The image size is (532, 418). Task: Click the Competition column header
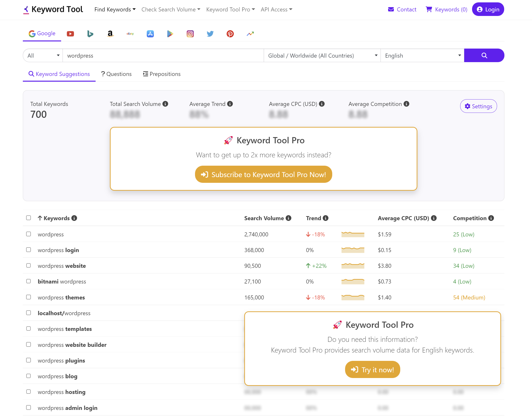pyautogui.click(x=470, y=218)
